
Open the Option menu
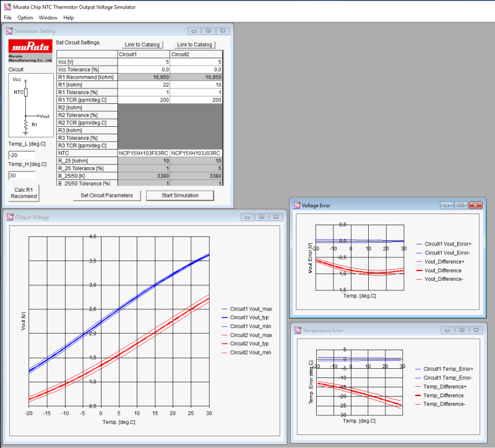tap(25, 18)
